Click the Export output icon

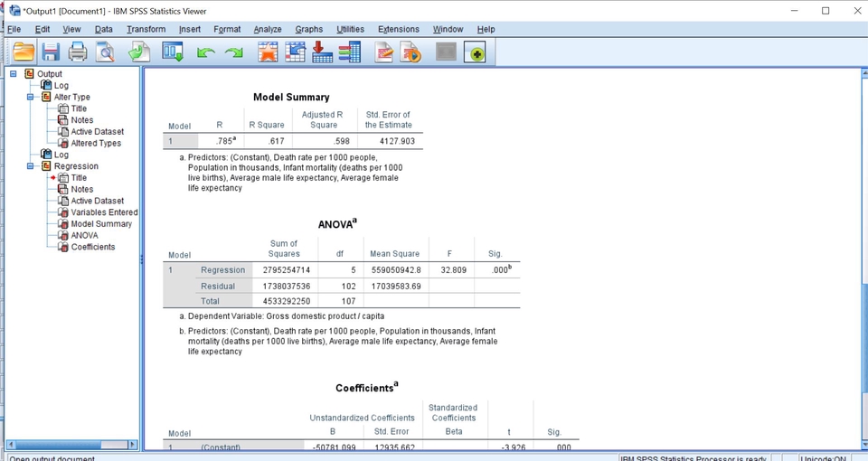coord(139,52)
